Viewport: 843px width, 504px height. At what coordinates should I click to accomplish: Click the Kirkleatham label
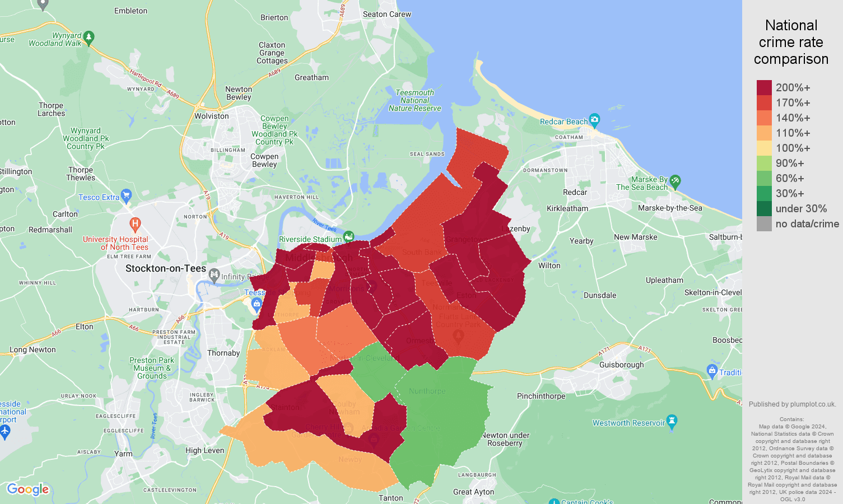tap(567, 208)
